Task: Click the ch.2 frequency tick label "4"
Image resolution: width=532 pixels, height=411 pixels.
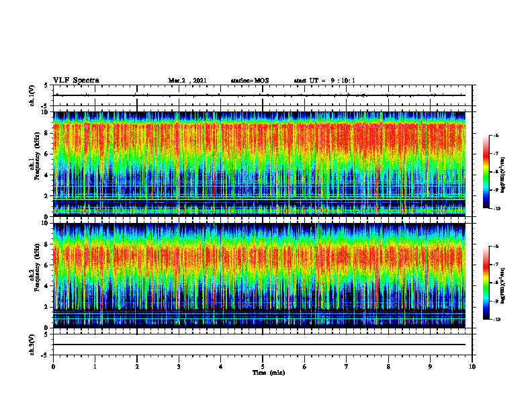Action: (46, 286)
